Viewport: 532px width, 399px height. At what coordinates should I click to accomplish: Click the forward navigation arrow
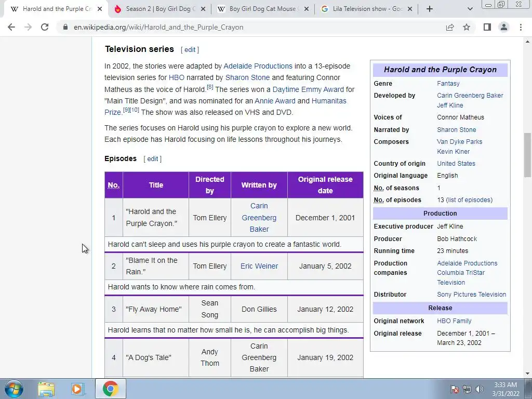click(x=28, y=27)
